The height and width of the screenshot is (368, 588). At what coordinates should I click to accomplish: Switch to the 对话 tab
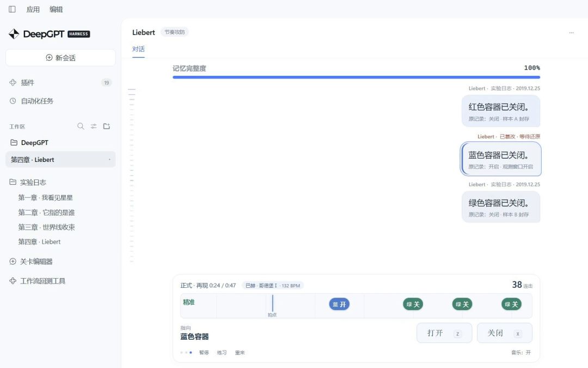coord(138,49)
